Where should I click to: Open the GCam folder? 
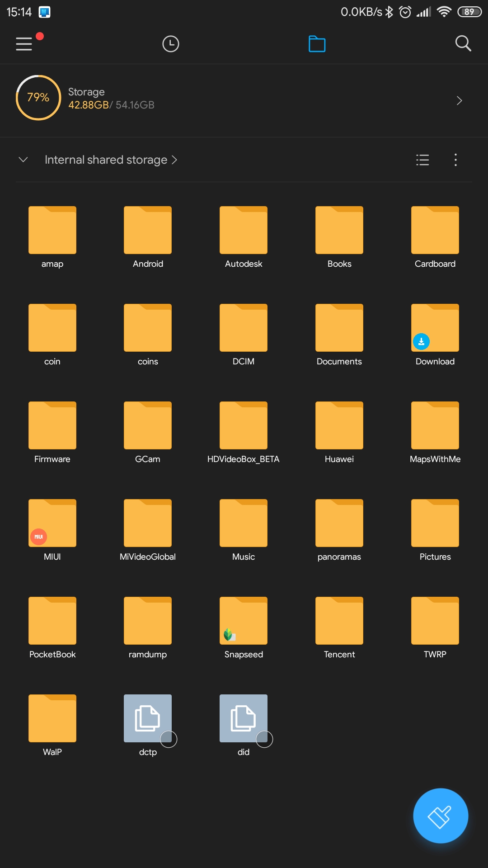(148, 433)
